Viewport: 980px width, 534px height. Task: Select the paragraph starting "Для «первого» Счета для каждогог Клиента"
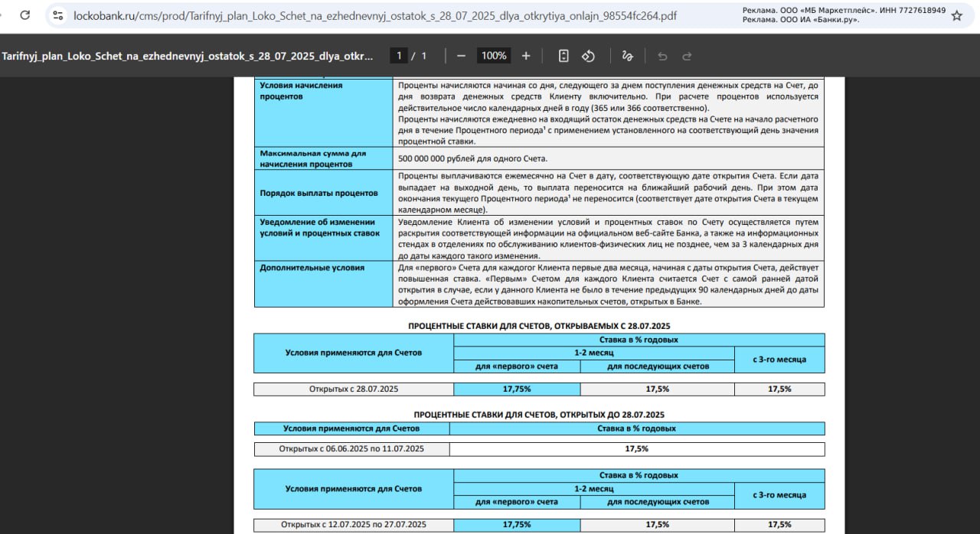tap(608, 285)
